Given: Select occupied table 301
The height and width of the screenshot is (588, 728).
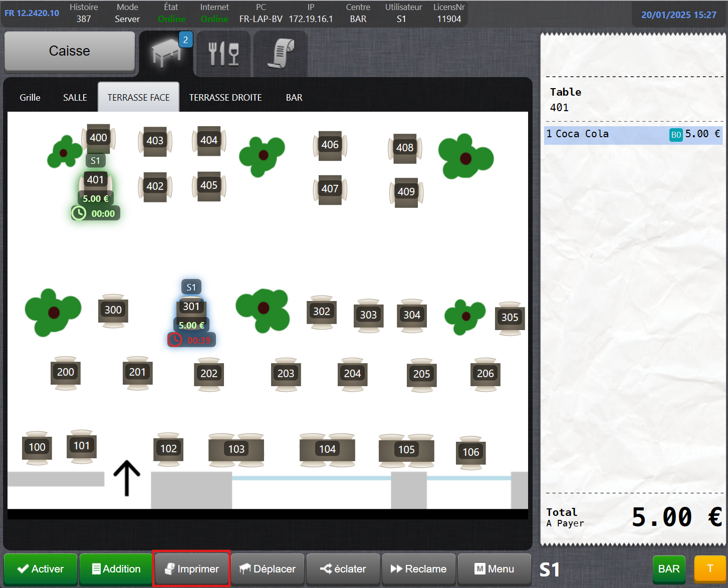Looking at the screenshot, I should click(191, 307).
